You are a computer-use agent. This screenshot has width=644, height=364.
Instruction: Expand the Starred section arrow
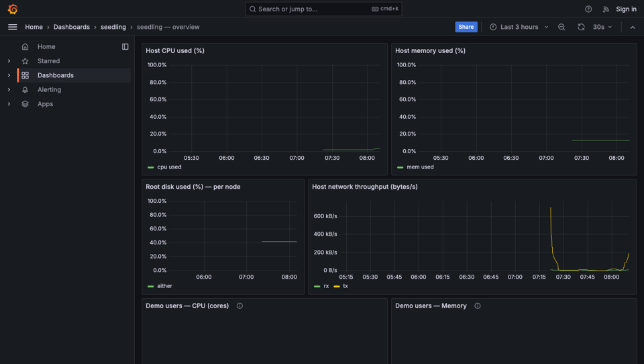pos(9,61)
